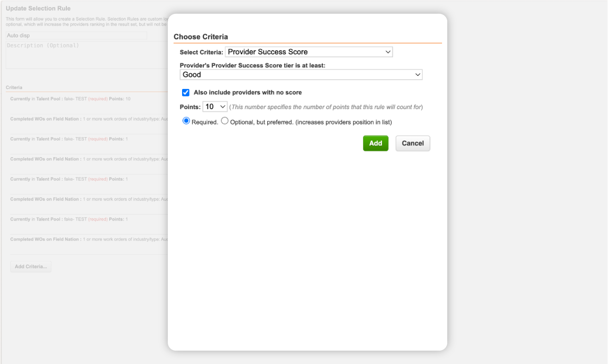Click the chevron arrow on Provider Success Score selector
The height and width of the screenshot is (364, 608).
tap(388, 52)
